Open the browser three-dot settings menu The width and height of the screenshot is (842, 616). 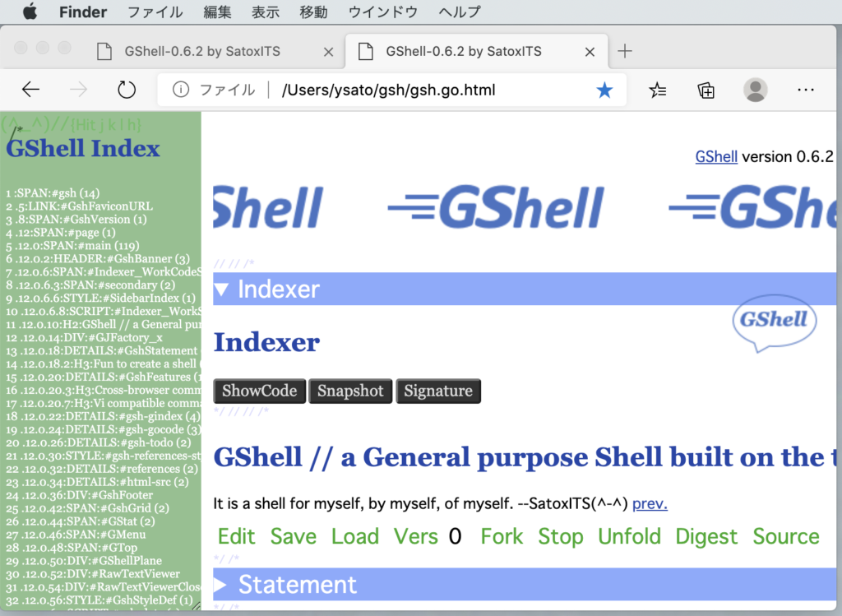tap(805, 90)
